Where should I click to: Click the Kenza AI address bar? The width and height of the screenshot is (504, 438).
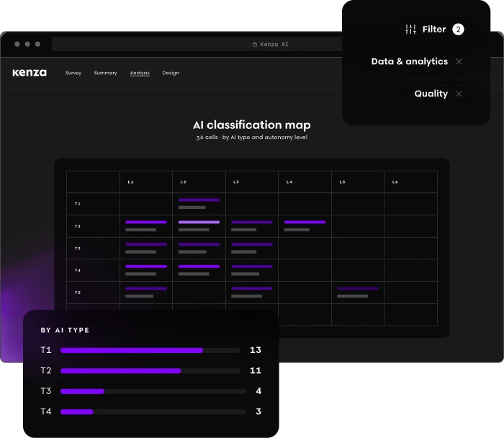pyautogui.click(x=197, y=45)
